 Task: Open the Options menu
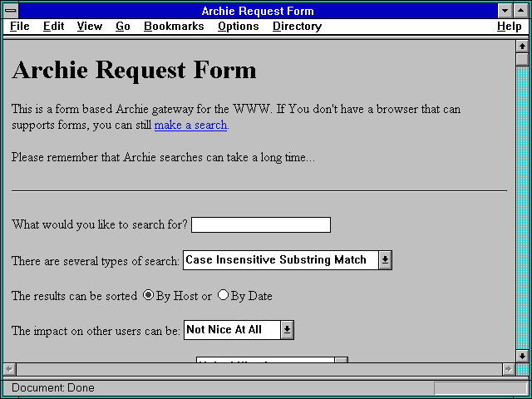click(x=239, y=27)
